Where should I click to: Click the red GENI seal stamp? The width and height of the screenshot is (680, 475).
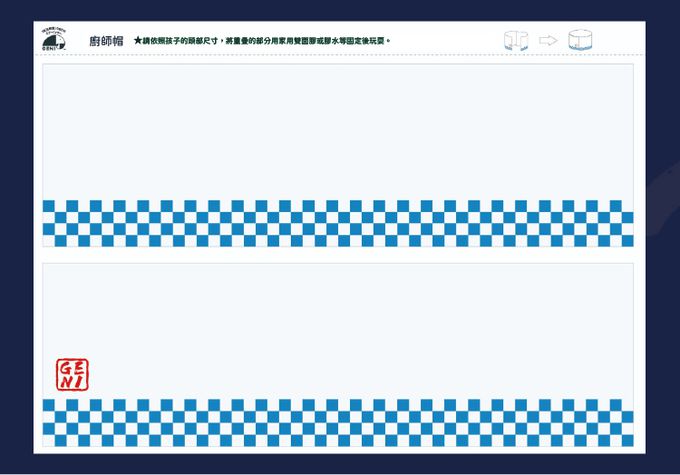click(71, 375)
